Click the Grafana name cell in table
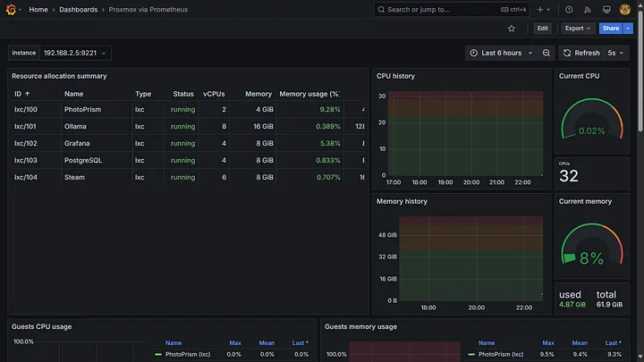This screenshot has height=362, width=644. [77, 143]
